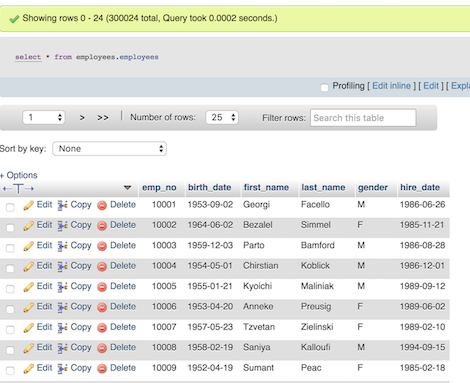
Task: Check the row checkbox for emp_no 10009
Action: click(x=10, y=370)
